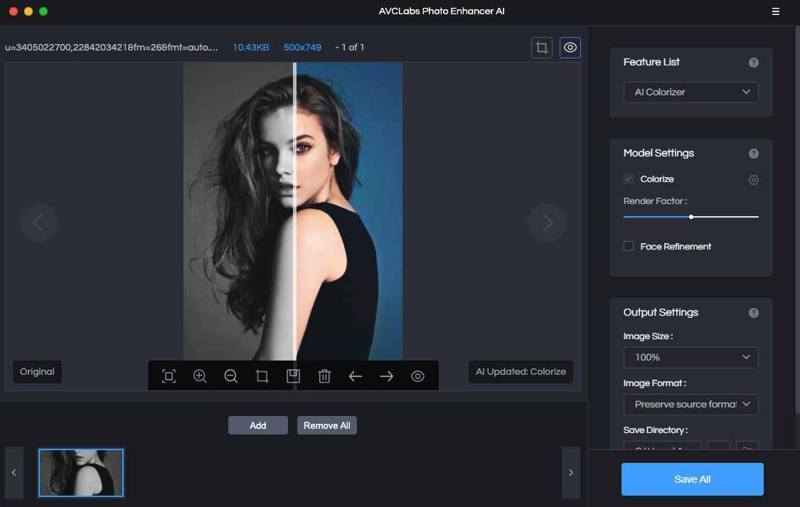
Task: Open the hamburger menu in title bar
Action: coord(776,11)
